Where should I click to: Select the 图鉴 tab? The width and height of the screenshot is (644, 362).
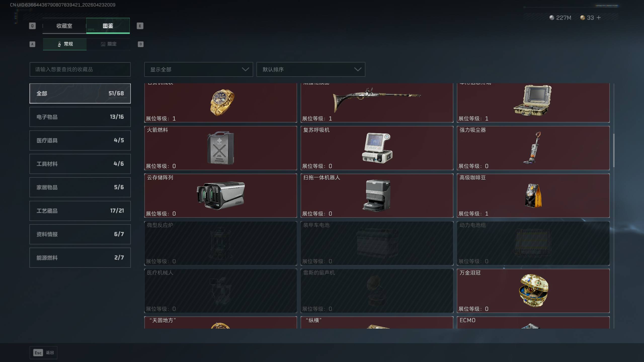pyautogui.click(x=108, y=26)
